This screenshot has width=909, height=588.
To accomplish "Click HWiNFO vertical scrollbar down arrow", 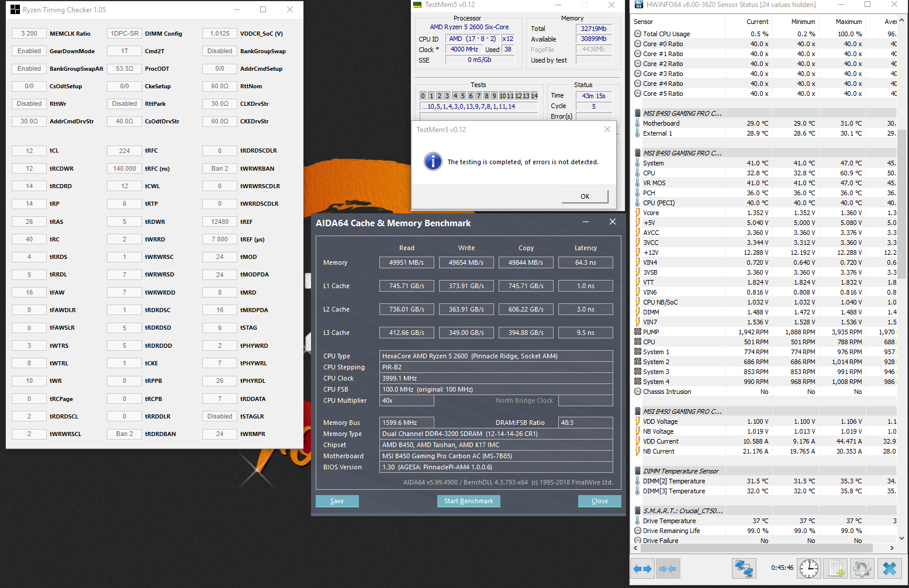I will click(x=901, y=538).
